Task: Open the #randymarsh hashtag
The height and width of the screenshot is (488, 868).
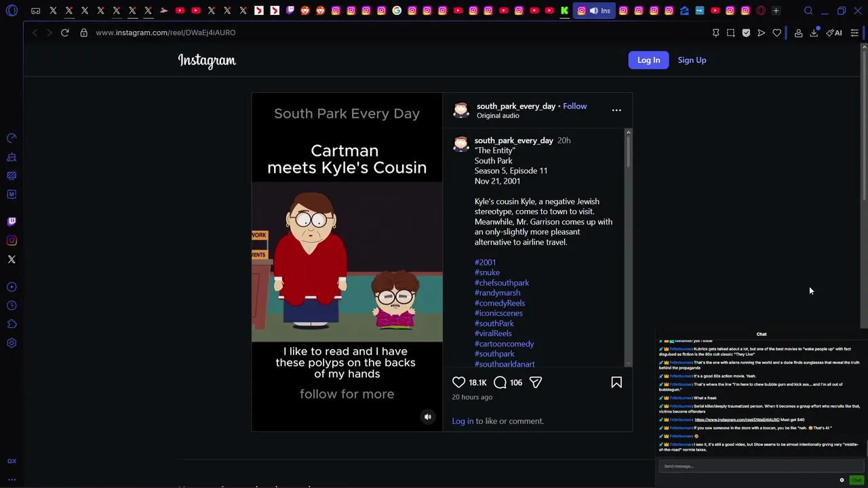Action: tap(497, 293)
